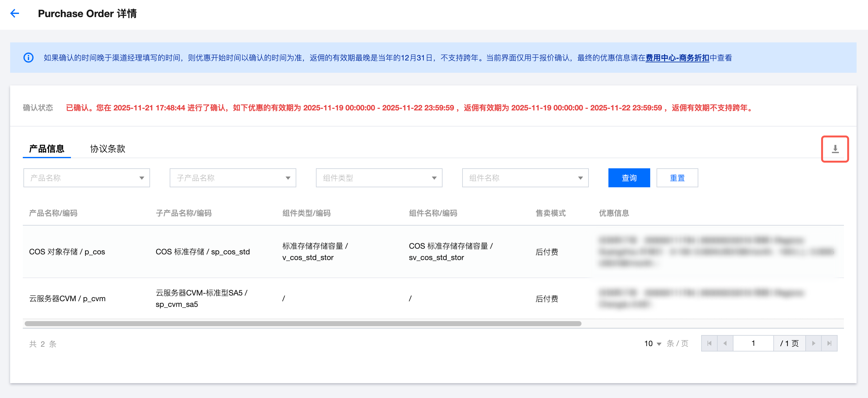Image resolution: width=868 pixels, height=398 pixels.
Task: Go to first page pagination icon
Action: tap(709, 343)
